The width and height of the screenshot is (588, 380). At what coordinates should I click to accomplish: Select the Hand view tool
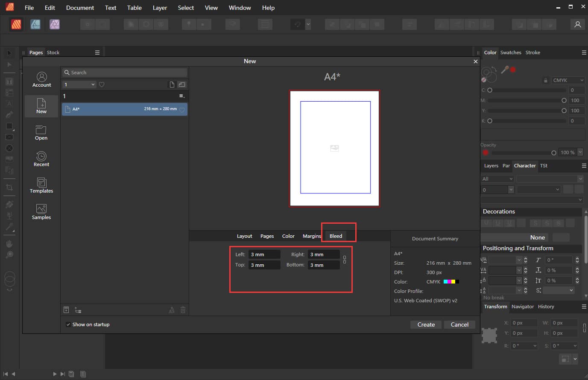coord(9,244)
